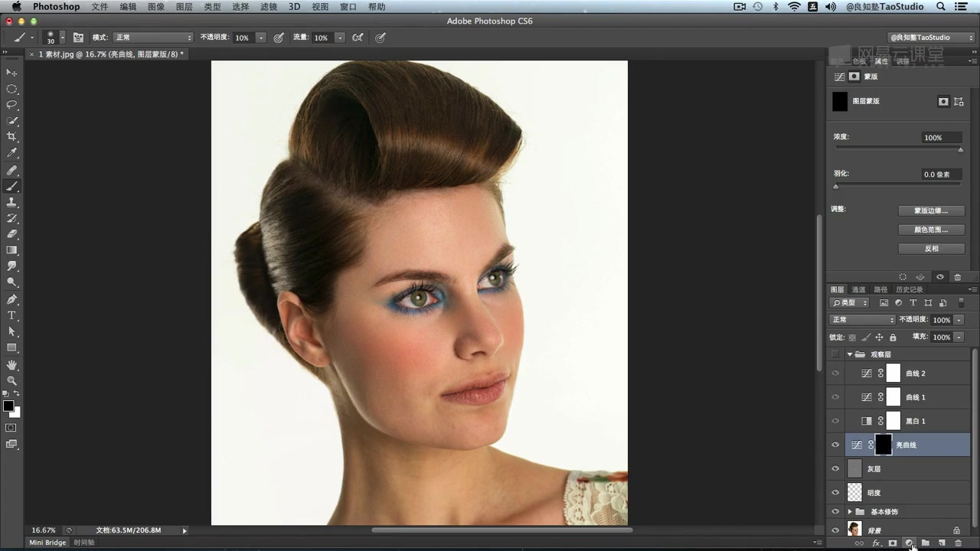Click the 颜色范围... button
The image size is (980, 551).
coord(931,230)
